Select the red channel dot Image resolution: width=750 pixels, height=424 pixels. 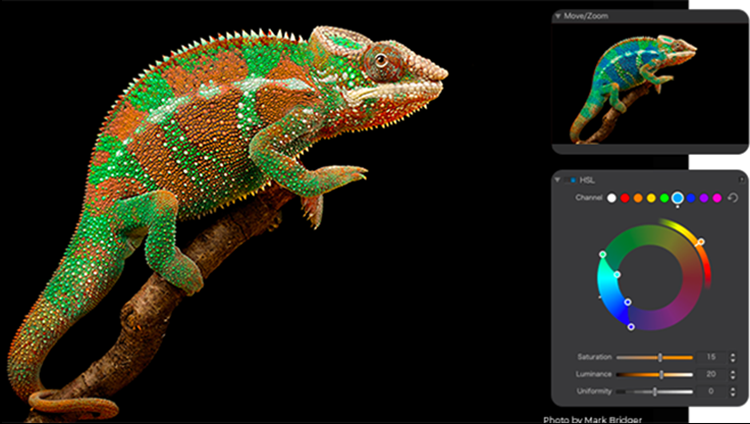point(625,199)
